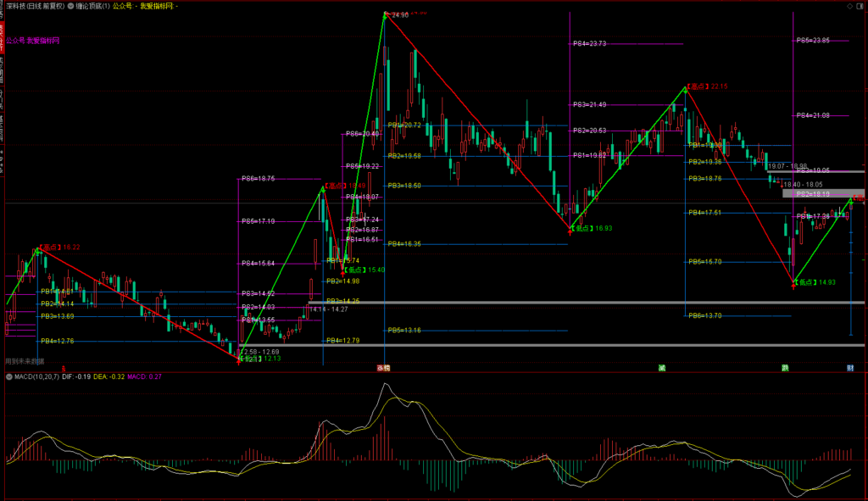Click the MACD: 0.27 value
This screenshot has height=501, width=868.
[144, 377]
